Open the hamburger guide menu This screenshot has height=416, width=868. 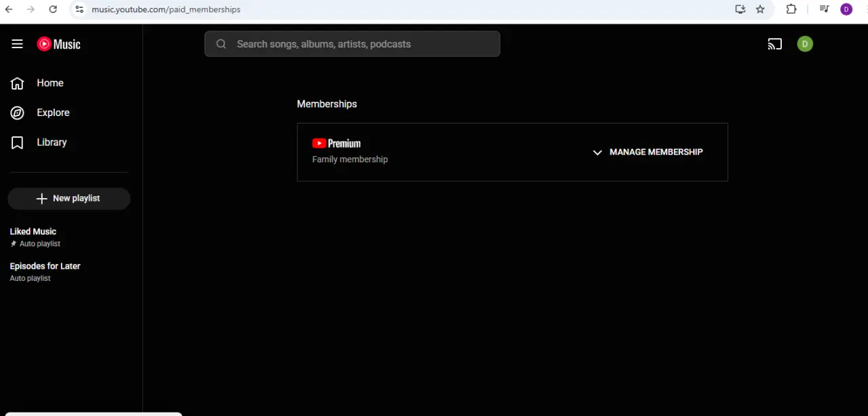[x=17, y=44]
